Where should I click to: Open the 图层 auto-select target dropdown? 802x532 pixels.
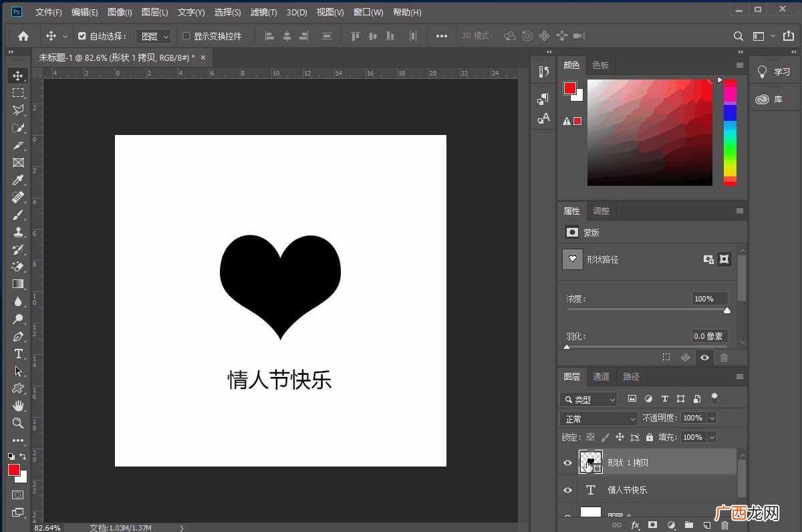click(x=154, y=36)
